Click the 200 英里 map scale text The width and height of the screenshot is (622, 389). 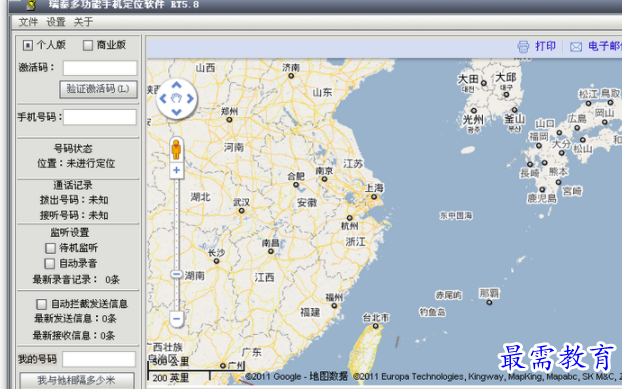(x=171, y=378)
